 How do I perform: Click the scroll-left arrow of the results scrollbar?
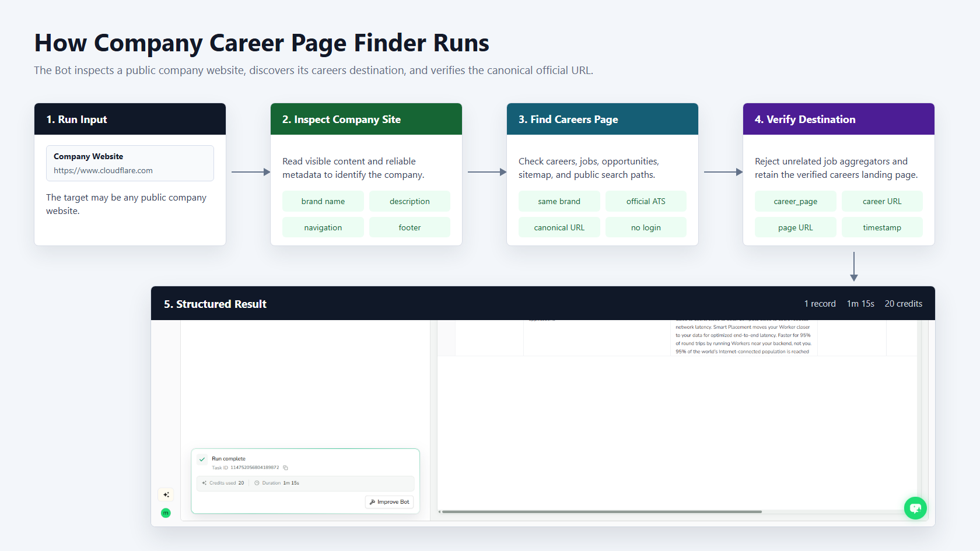click(x=439, y=512)
